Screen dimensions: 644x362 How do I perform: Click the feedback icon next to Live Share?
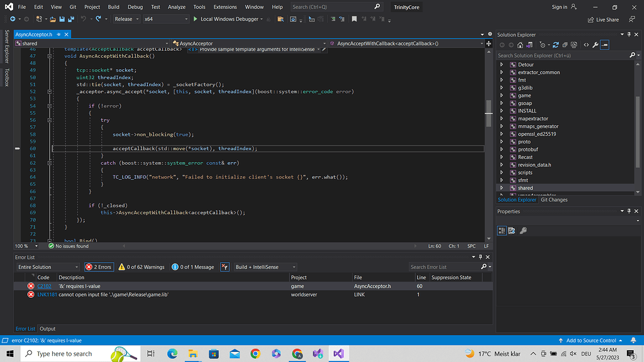[x=631, y=19]
